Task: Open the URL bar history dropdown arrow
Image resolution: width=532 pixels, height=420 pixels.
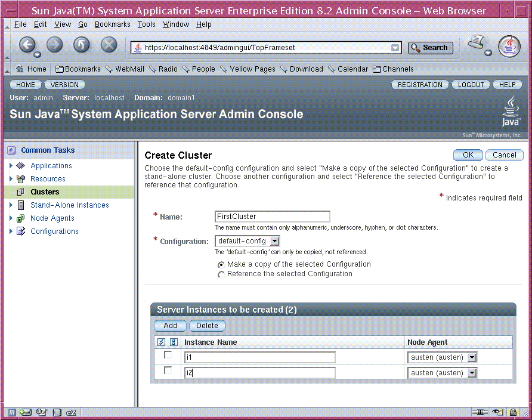Action: click(395, 48)
